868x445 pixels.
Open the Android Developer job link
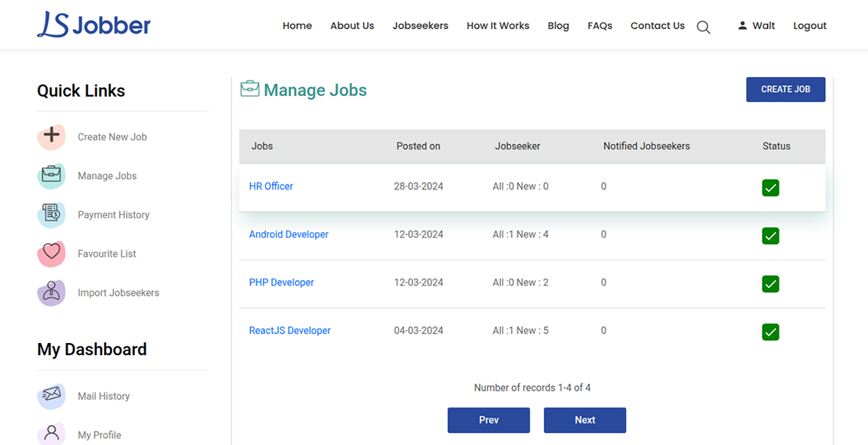[x=288, y=234]
